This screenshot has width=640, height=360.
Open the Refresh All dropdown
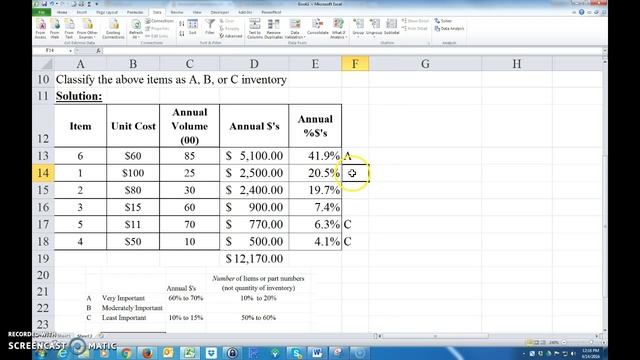pos(136,29)
